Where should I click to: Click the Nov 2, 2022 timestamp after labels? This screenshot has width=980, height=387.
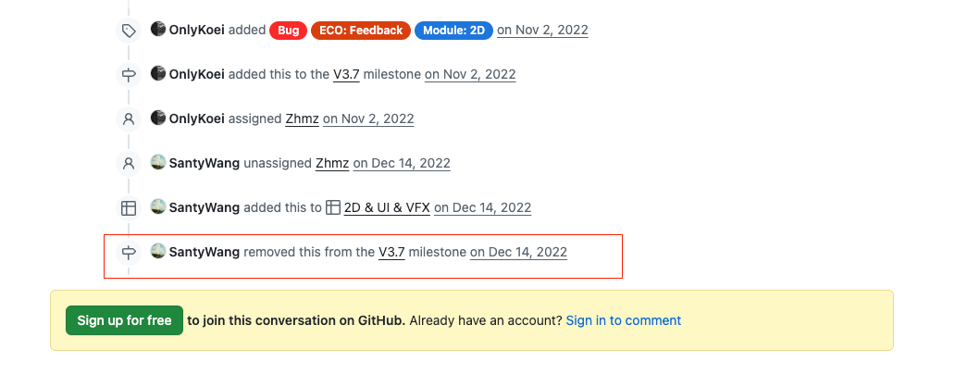click(x=542, y=31)
